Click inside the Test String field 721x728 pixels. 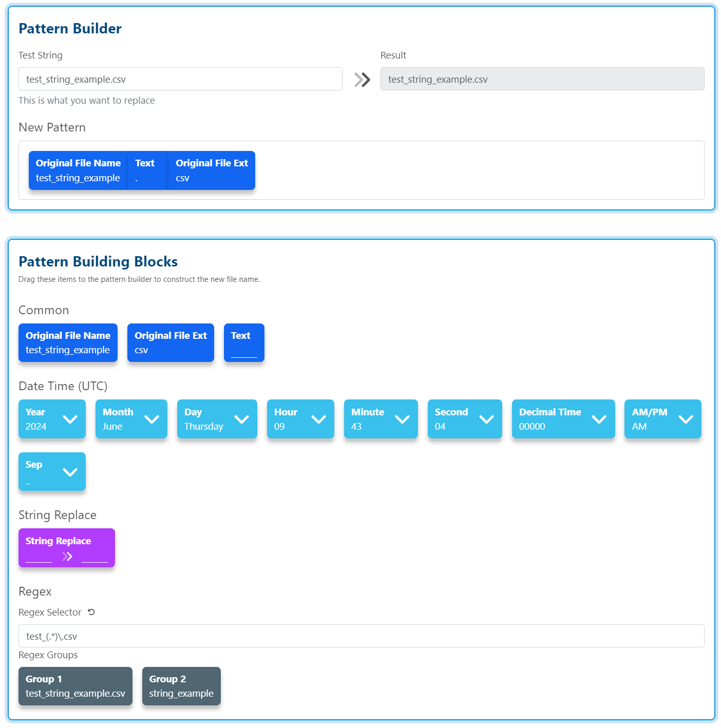click(x=180, y=79)
